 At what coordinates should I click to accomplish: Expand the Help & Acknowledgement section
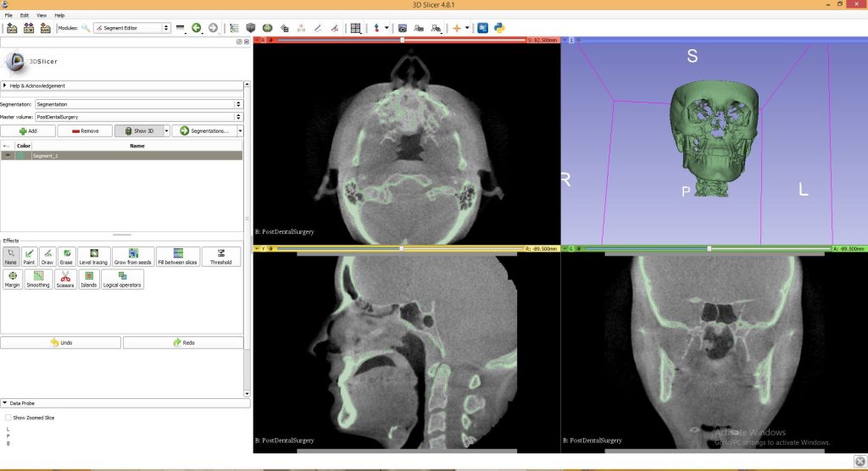(x=121, y=86)
